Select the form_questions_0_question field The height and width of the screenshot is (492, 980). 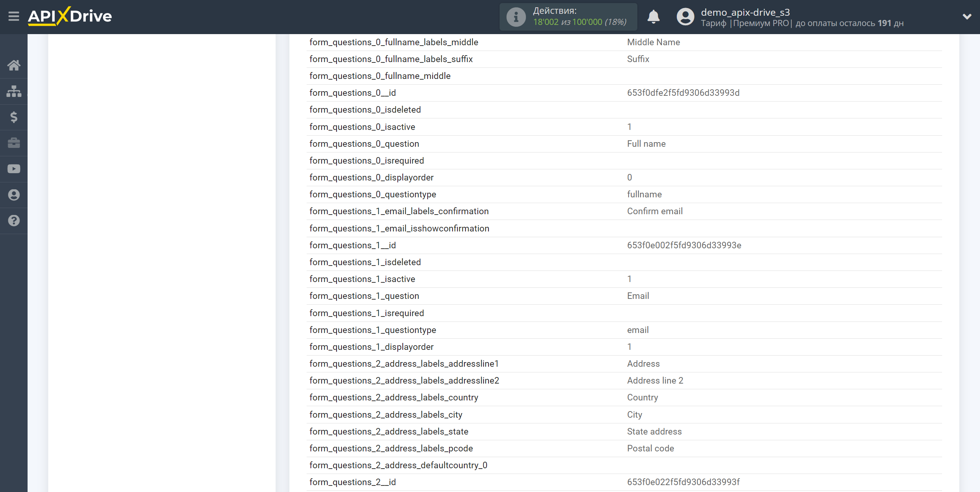(364, 144)
